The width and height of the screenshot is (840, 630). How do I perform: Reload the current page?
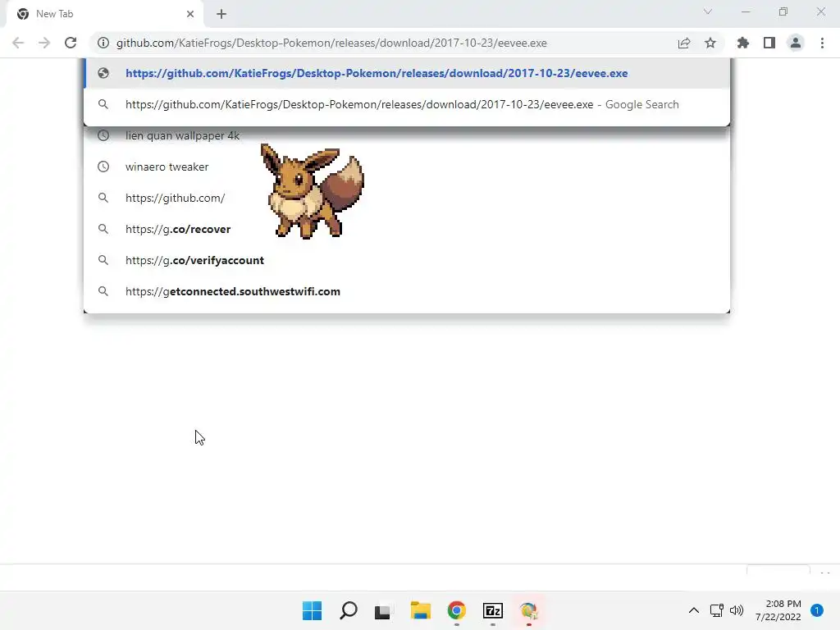(x=71, y=43)
